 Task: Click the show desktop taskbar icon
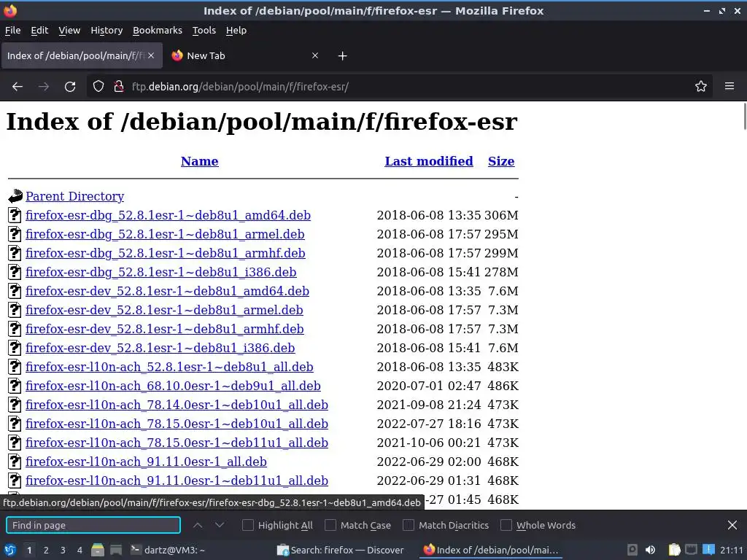coord(116,550)
